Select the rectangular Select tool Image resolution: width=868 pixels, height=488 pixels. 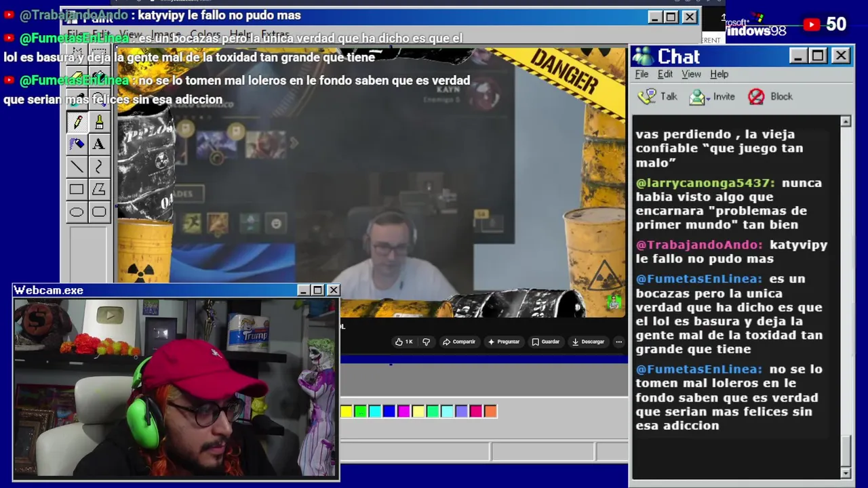point(99,54)
